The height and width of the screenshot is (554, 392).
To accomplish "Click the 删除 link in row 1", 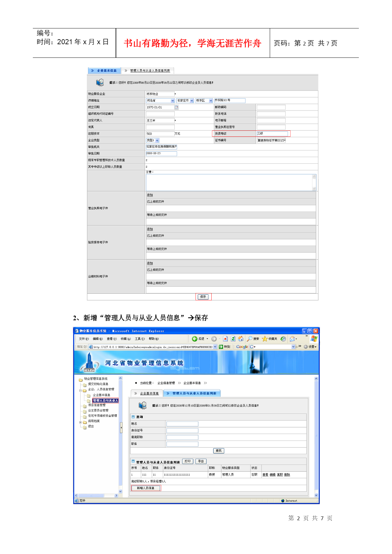I will click(287, 475).
